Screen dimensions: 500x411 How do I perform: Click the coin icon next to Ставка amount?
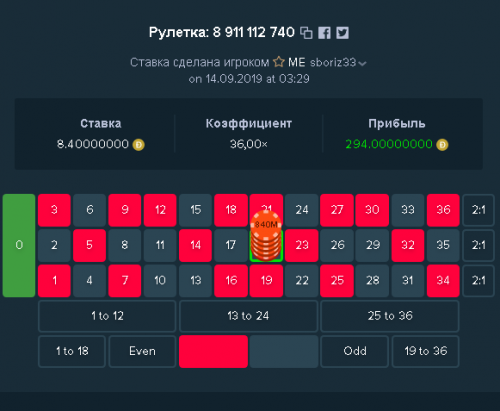tap(139, 145)
